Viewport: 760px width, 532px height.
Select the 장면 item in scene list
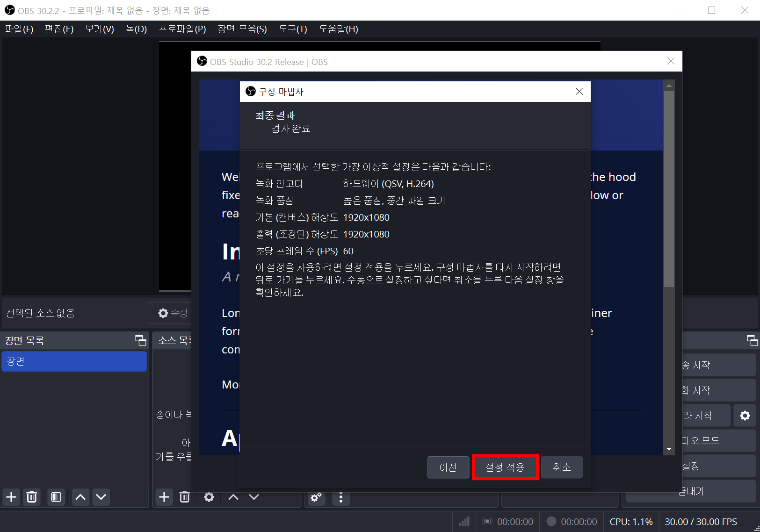click(x=74, y=361)
